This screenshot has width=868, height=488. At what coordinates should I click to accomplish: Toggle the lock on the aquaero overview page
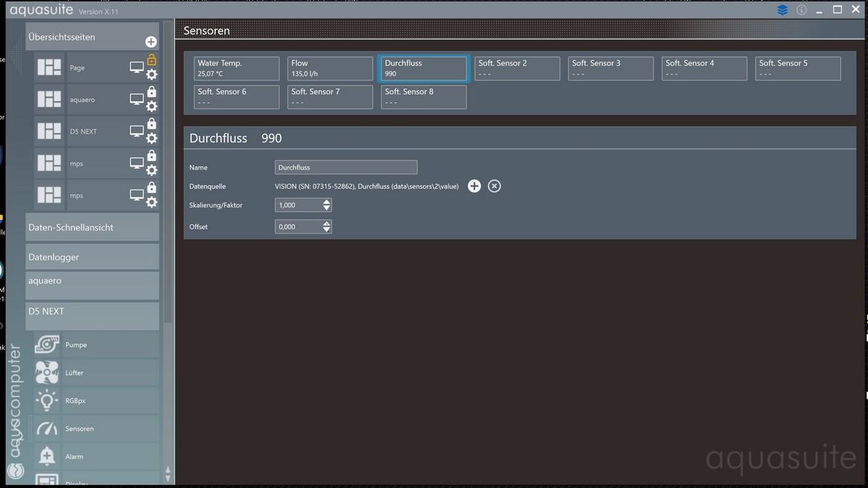click(151, 92)
